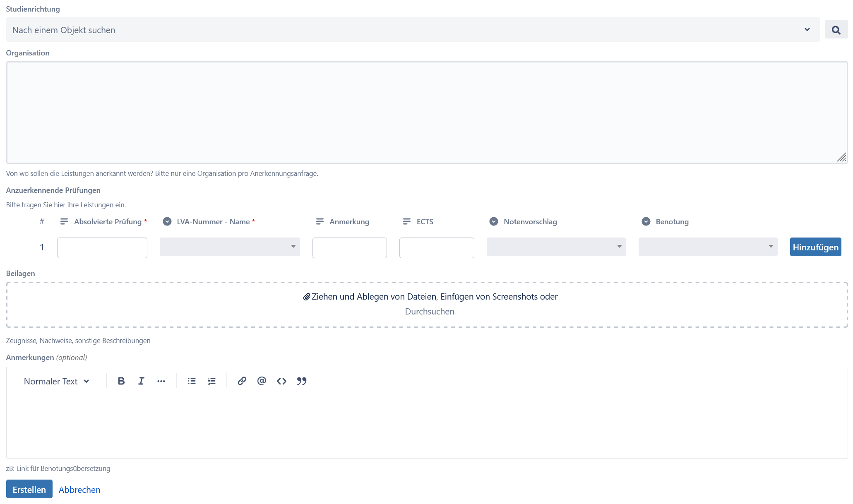
Task: Click the circle-chevron icon beside LVA-Nummer - Name
Action: tap(167, 221)
